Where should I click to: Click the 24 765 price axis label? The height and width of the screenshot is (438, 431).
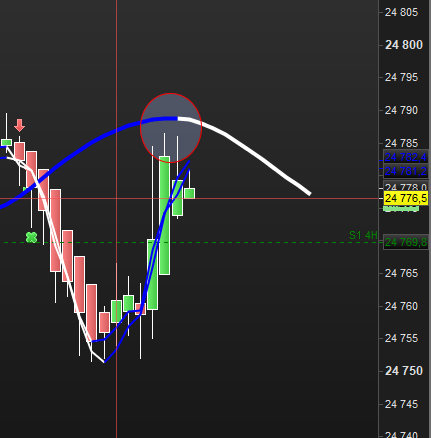[401, 273]
